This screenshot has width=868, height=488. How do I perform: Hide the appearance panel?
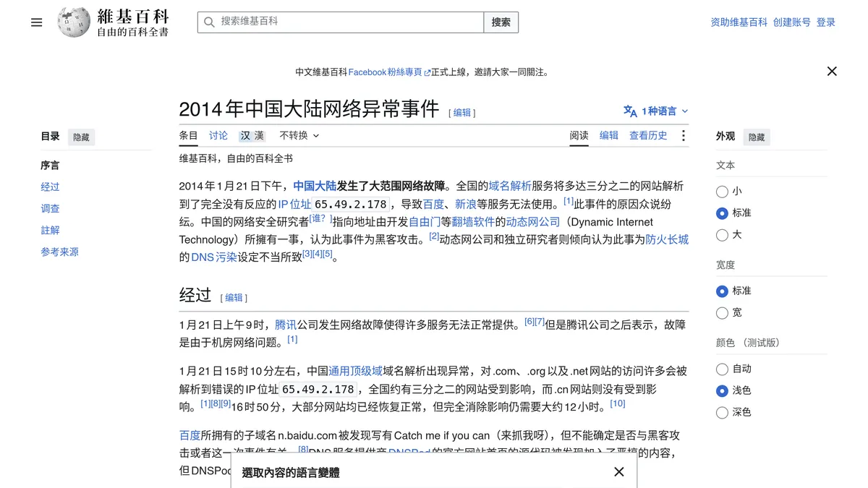(757, 137)
